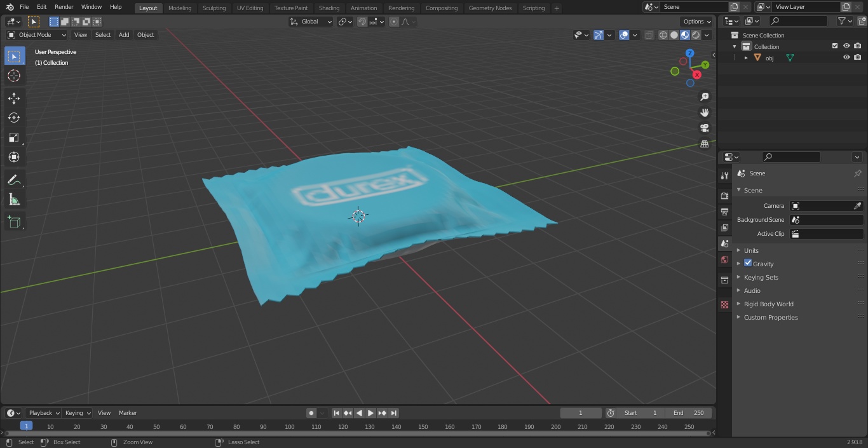This screenshot has width=868, height=448.
Task: Open Global transform orientation dropdown
Action: pos(311,22)
